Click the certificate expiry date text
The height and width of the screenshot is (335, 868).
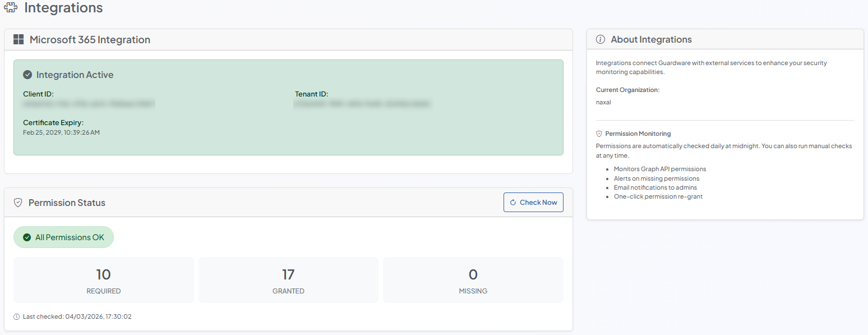(x=61, y=132)
